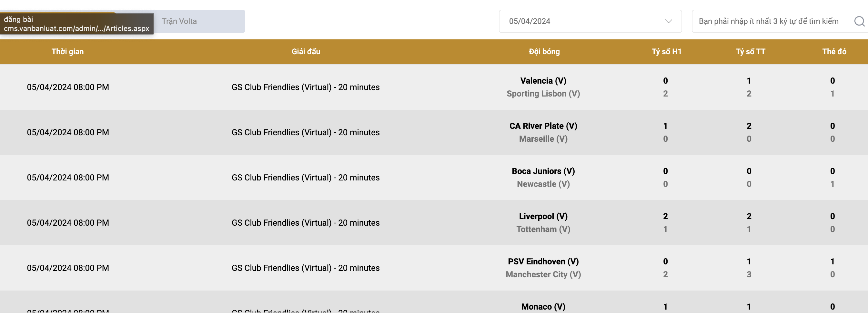This screenshot has width=868, height=317.
Task: Click the Thời gian column header
Action: pyautogui.click(x=67, y=52)
